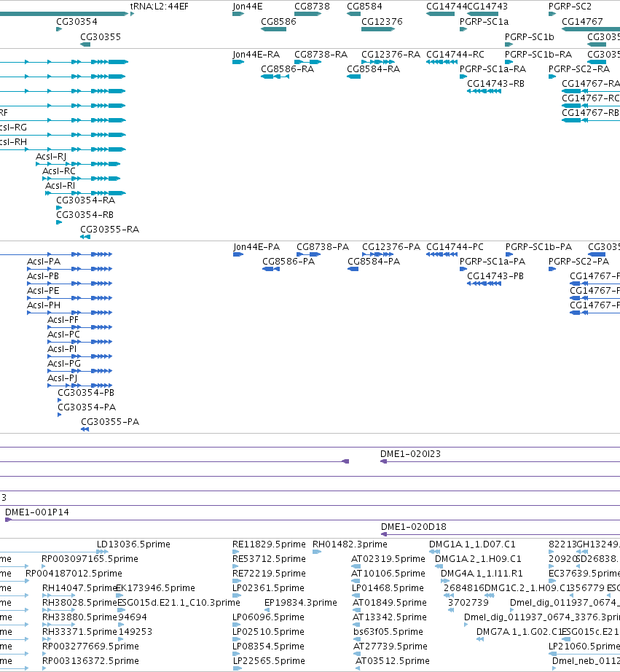Select the PGRP-SC2 gene label

[x=570, y=7]
